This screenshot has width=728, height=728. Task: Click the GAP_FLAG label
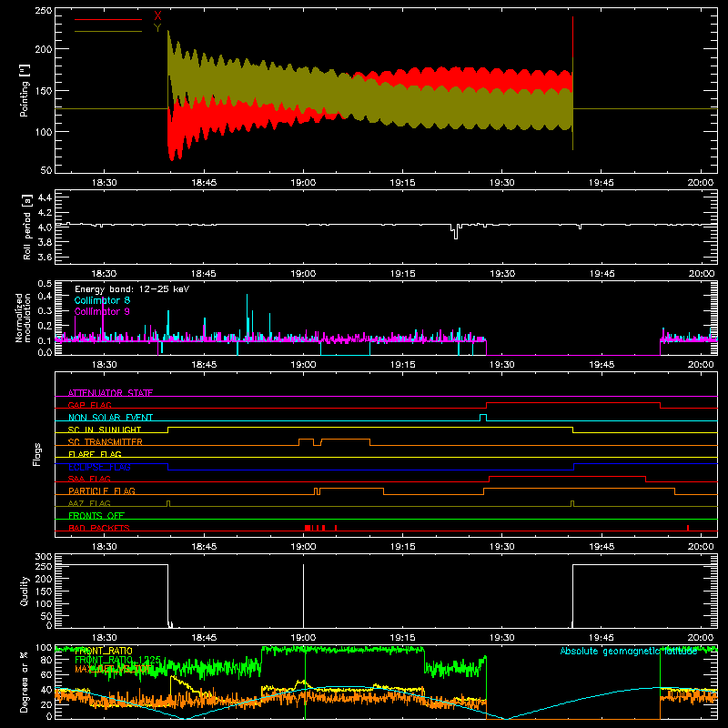89,405
